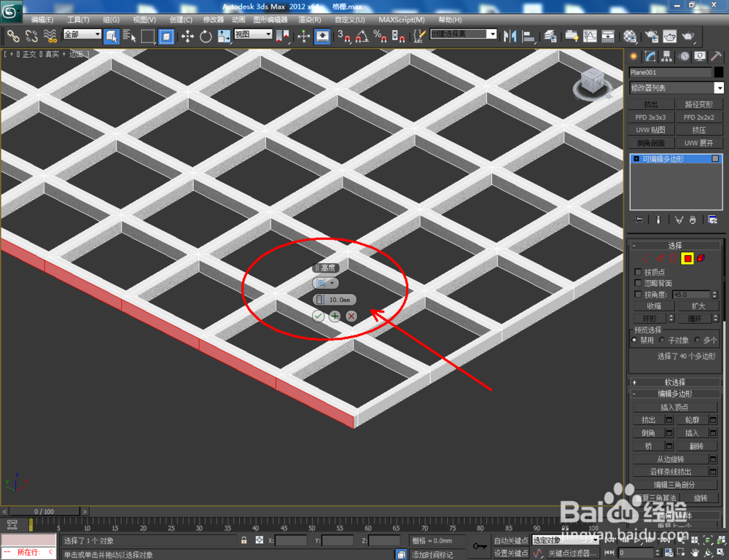Viewport: 729px width, 560px height.
Task: Open the Curve Editor icon
Action: coord(590,36)
